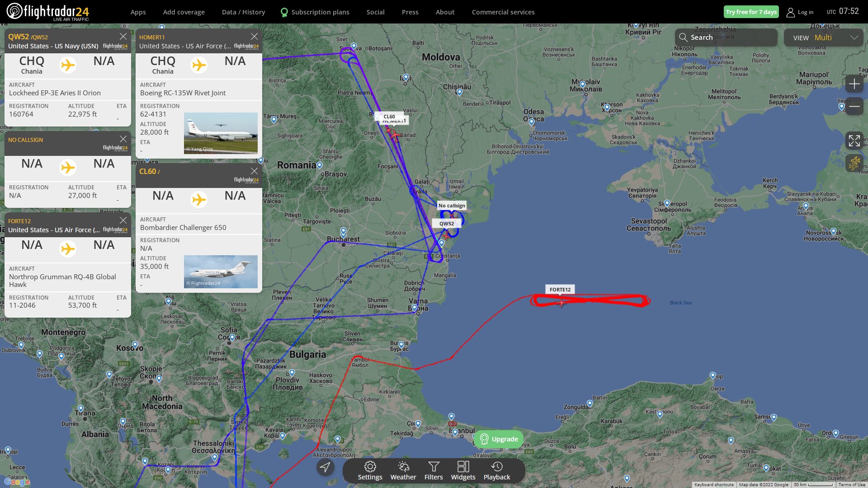Open Widgets in bottom toolbar

click(463, 470)
